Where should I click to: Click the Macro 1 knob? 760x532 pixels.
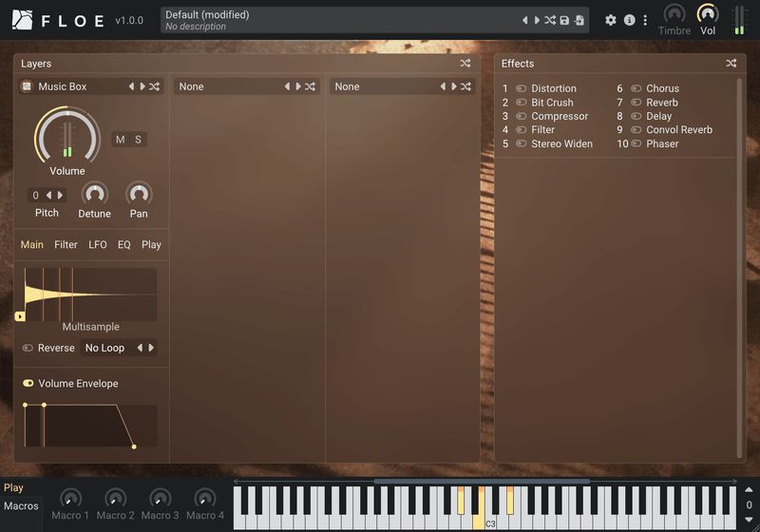(x=70, y=498)
